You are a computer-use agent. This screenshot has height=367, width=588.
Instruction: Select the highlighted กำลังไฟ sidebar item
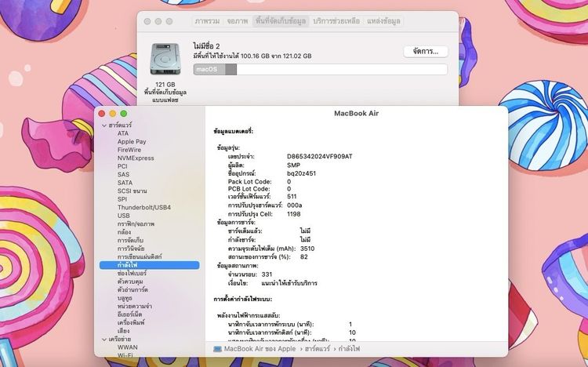tap(149, 265)
